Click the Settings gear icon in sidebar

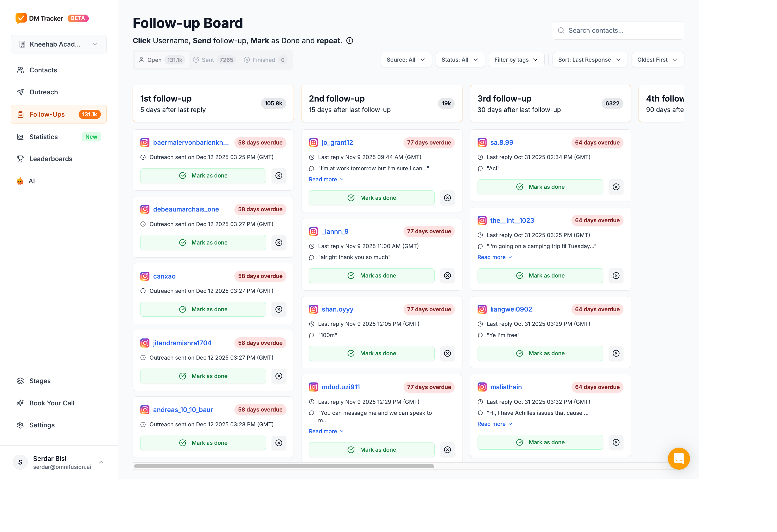pos(20,425)
